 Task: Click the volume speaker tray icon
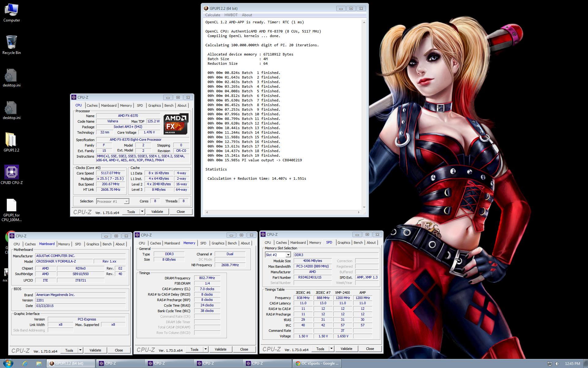pos(557,364)
